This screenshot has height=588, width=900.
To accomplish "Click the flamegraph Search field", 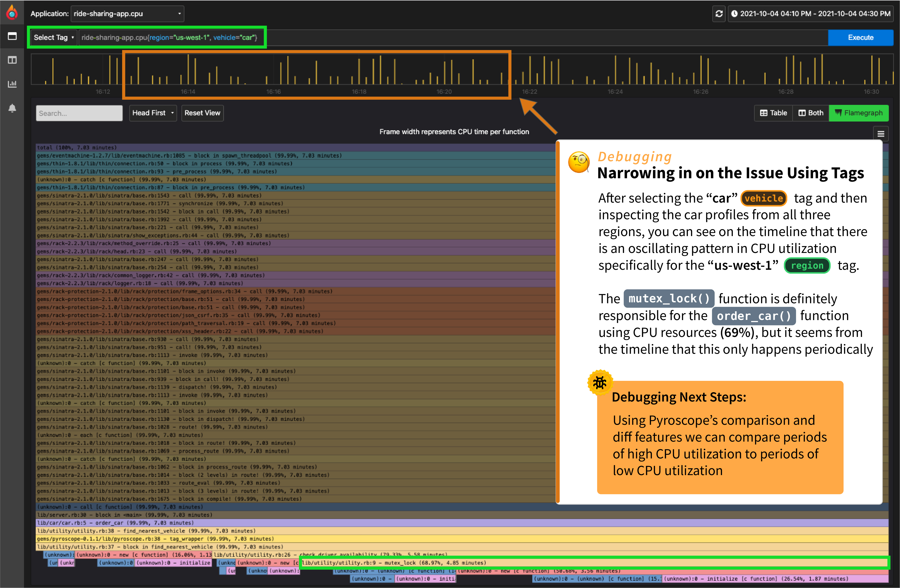I will coord(79,113).
